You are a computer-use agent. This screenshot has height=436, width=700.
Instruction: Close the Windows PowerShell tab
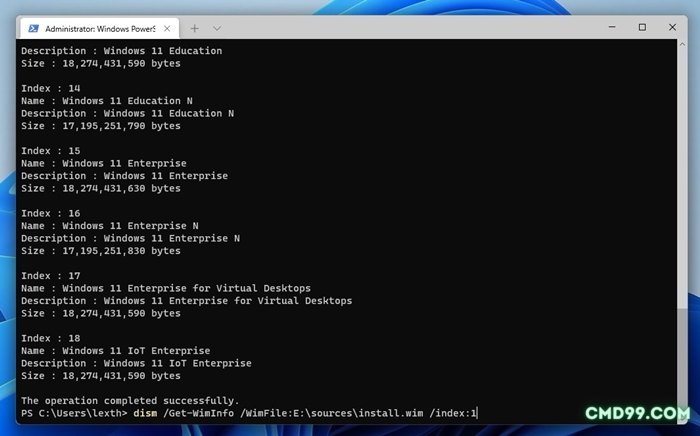167,29
